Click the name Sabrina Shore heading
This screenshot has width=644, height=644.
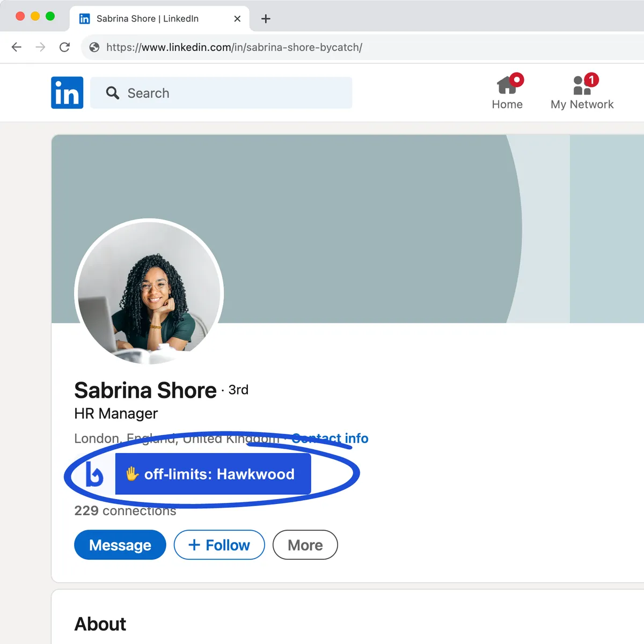click(x=145, y=390)
